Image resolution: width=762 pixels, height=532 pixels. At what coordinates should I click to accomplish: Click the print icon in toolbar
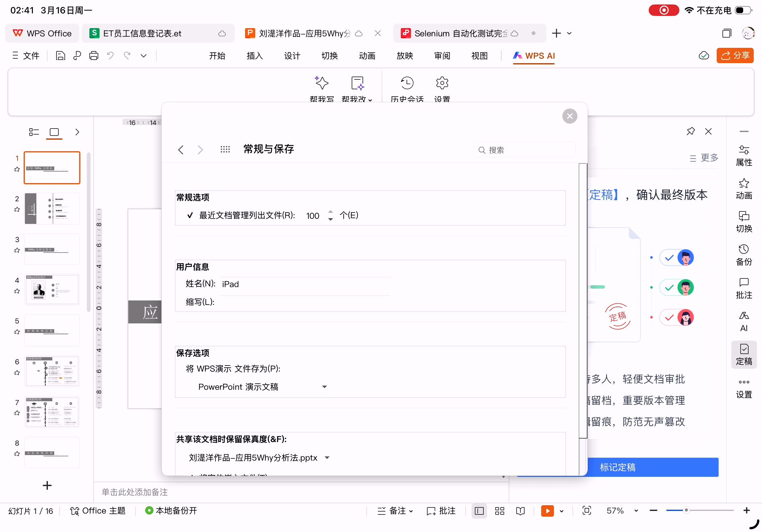[x=93, y=56]
